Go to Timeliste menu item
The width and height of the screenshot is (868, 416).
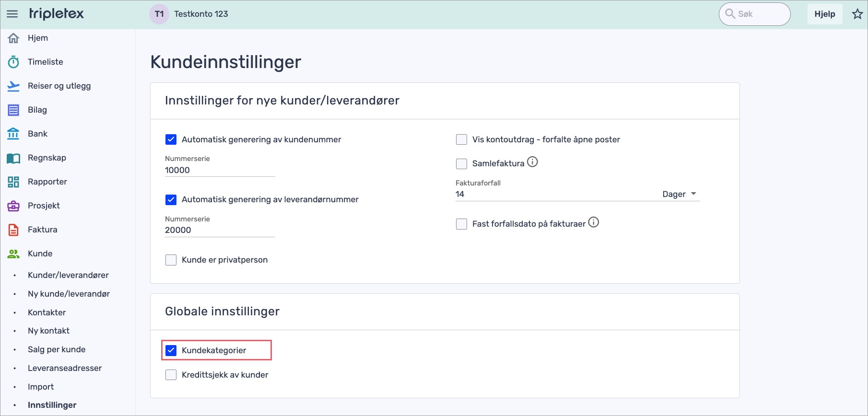point(46,62)
